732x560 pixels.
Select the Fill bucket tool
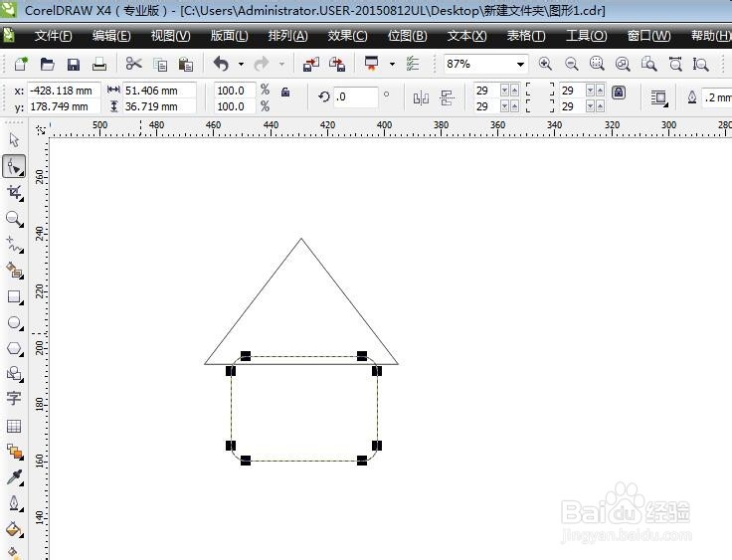click(15, 529)
